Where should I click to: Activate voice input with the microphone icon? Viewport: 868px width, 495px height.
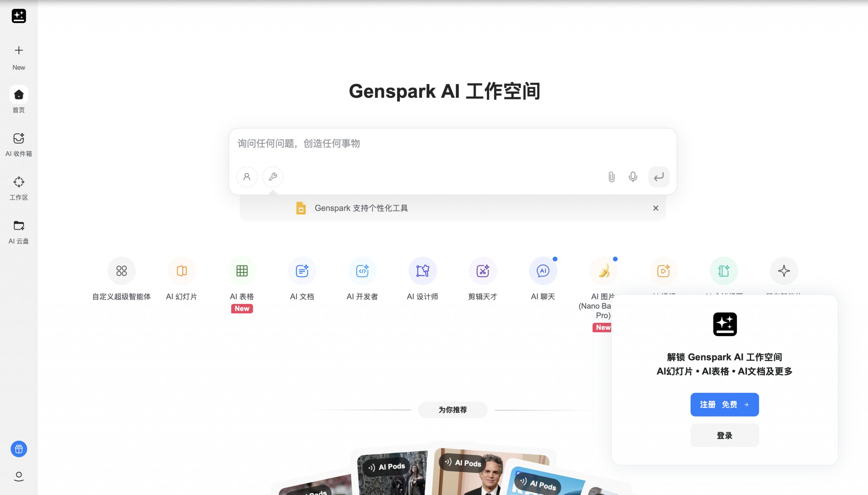[632, 177]
